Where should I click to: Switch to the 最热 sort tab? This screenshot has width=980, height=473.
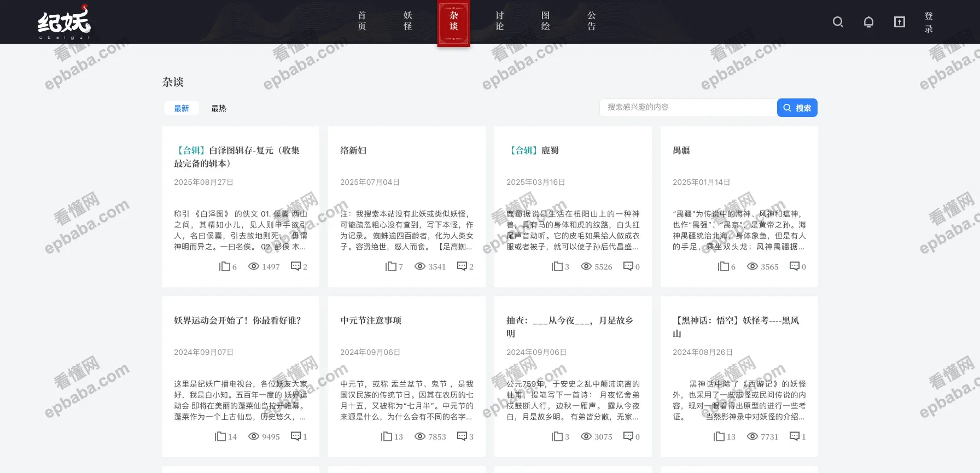(219, 108)
